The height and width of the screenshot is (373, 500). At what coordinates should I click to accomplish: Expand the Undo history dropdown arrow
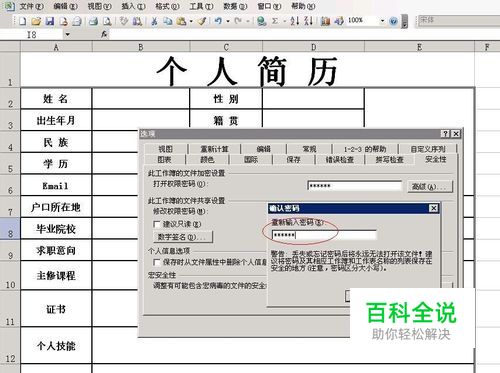pos(228,21)
